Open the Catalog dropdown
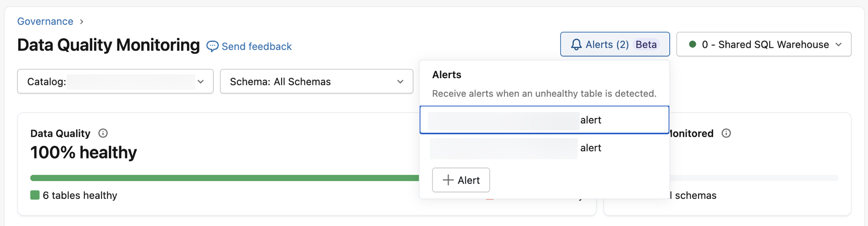The width and height of the screenshot is (868, 226). coord(115,82)
